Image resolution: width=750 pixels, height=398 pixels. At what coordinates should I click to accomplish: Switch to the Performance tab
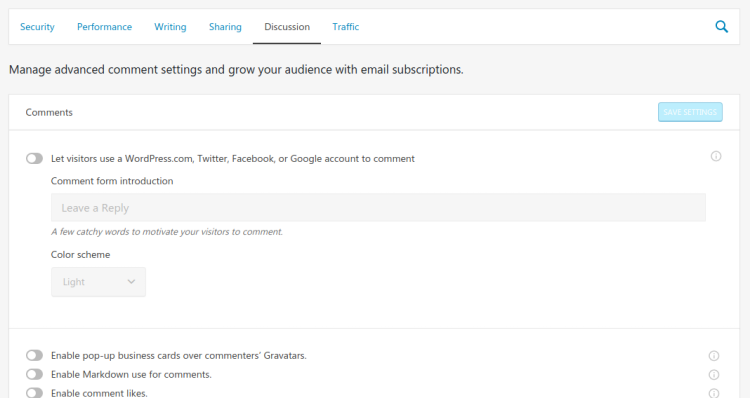pyautogui.click(x=104, y=27)
